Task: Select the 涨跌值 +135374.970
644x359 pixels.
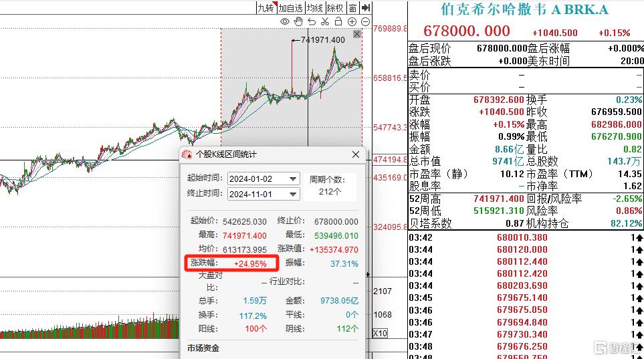Action: (334, 250)
